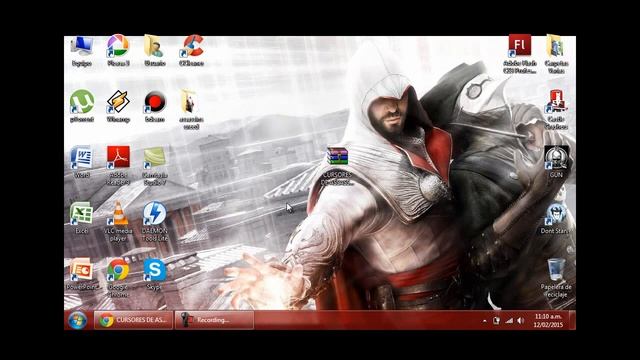Switch to CURSORES DE AS... Chrome taskbar window
Image resolution: width=640 pixels, height=360 pixels.
click(x=133, y=320)
